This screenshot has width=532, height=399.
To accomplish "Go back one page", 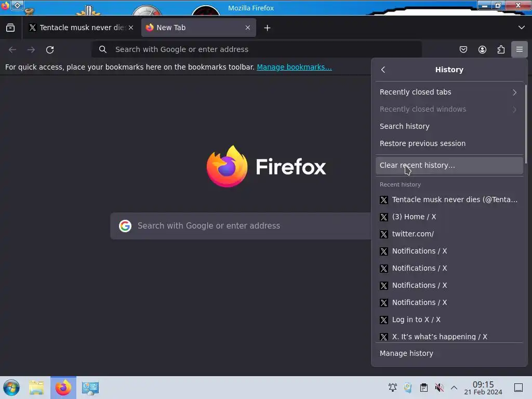I will pos(12,49).
